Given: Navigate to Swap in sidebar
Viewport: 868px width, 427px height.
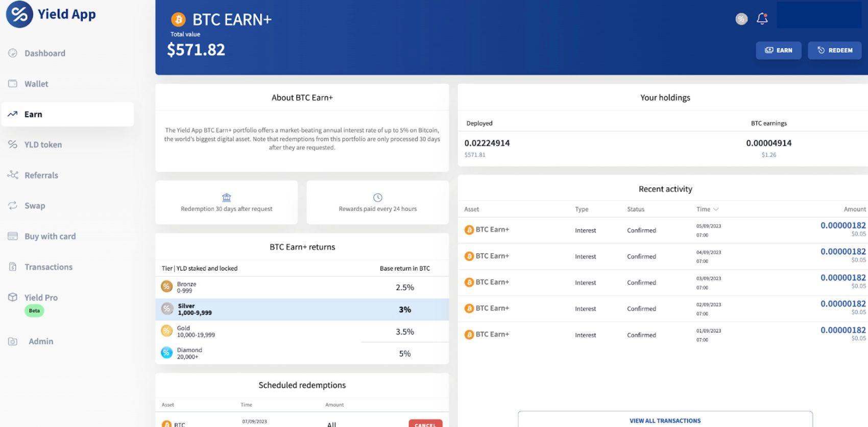Looking at the screenshot, I should point(35,206).
